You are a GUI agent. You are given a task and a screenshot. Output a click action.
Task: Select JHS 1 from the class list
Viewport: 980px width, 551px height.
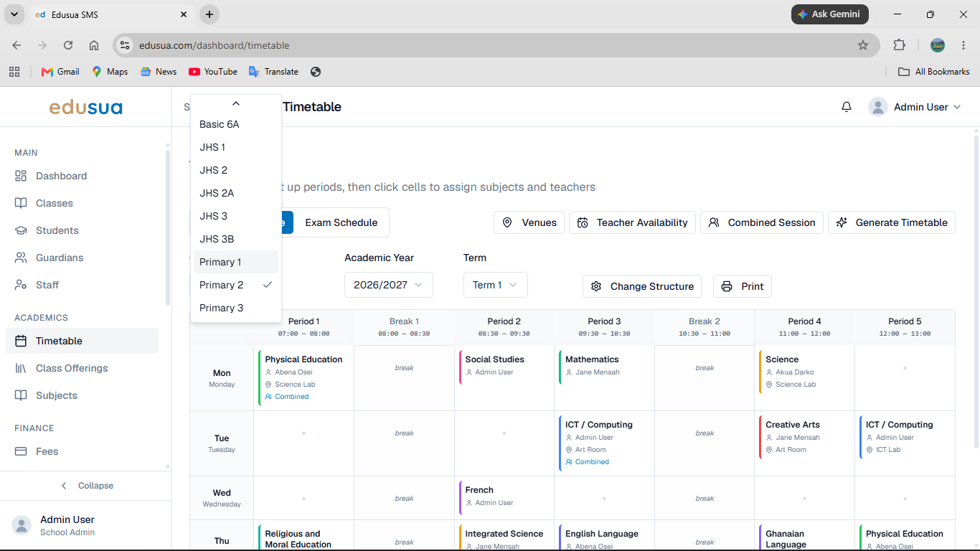(x=236, y=147)
